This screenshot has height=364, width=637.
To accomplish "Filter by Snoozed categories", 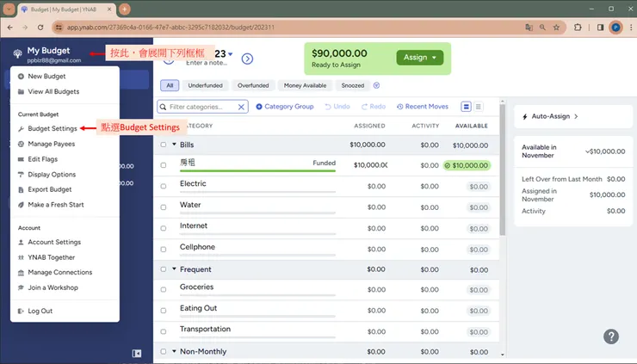I will [x=353, y=85].
